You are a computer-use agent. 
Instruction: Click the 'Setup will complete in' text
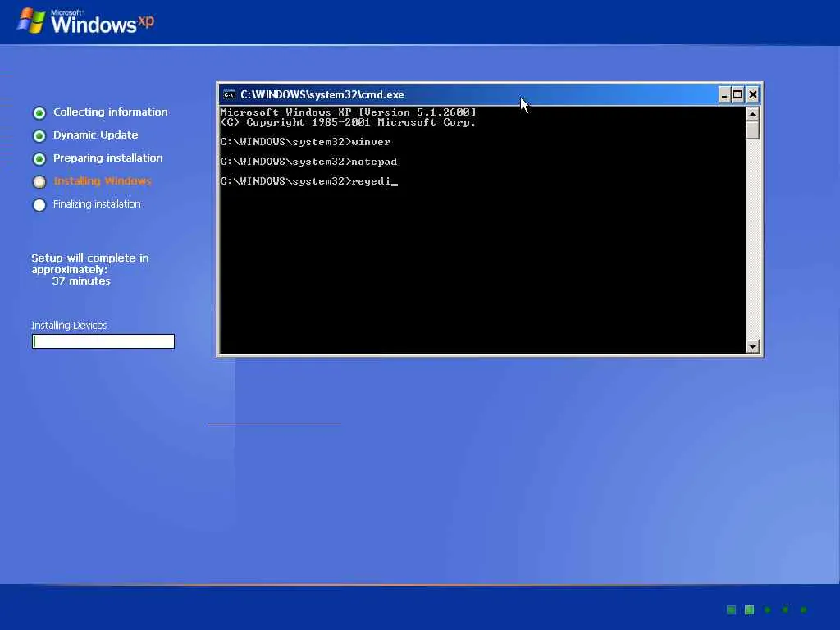90,258
